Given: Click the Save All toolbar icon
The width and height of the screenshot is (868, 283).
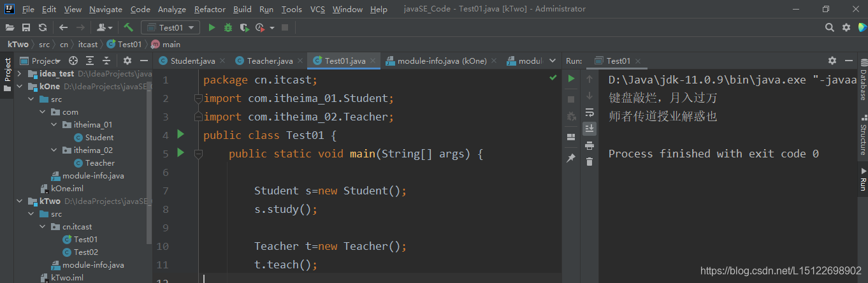Looking at the screenshot, I should pos(26,27).
